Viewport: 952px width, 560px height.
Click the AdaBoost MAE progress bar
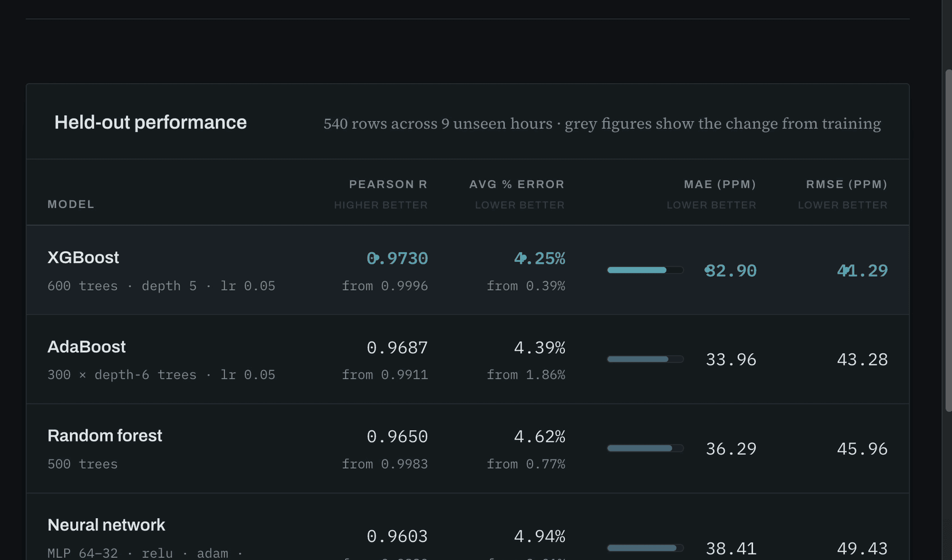point(645,359)
